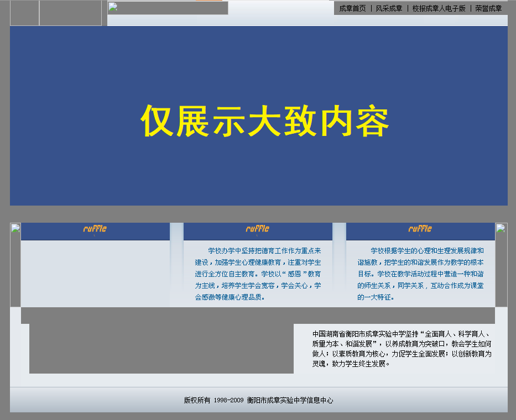Screen dimensions: 516x420
Task: Click the 成章首页 navigation link
Action: click(352, 8)
